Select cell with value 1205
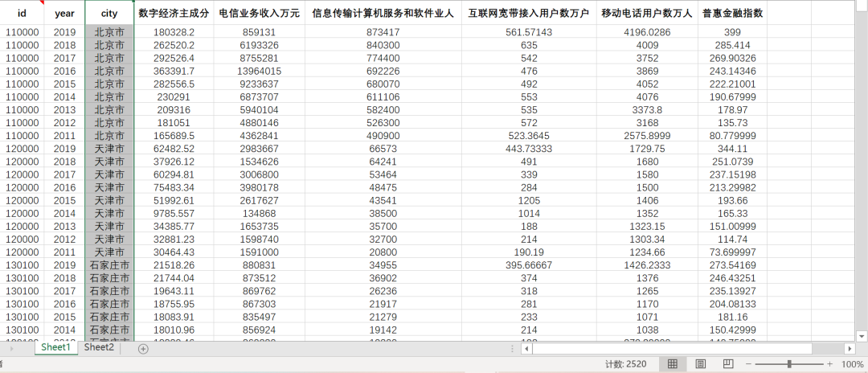The image size is (868, 373). tap(529, 200)
